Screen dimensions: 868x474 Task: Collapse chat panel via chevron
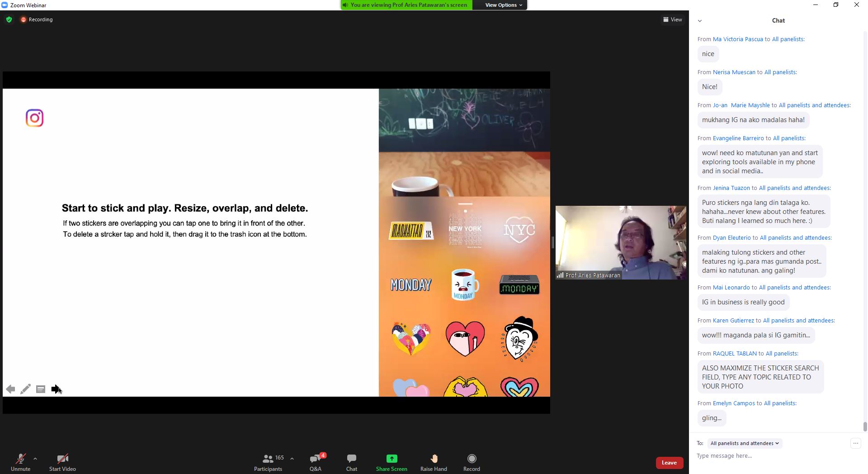(x=700, y=21)
